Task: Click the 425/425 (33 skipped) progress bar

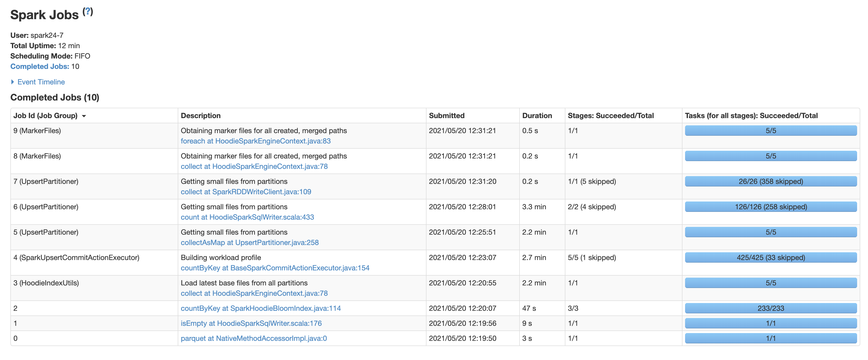Action: pyautogui.click(x=771, y=258)
